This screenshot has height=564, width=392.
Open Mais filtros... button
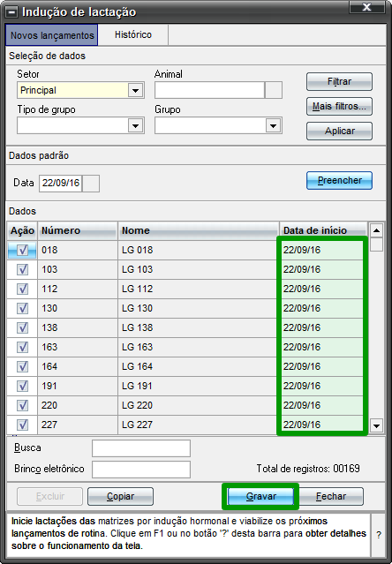coord(339,107)
